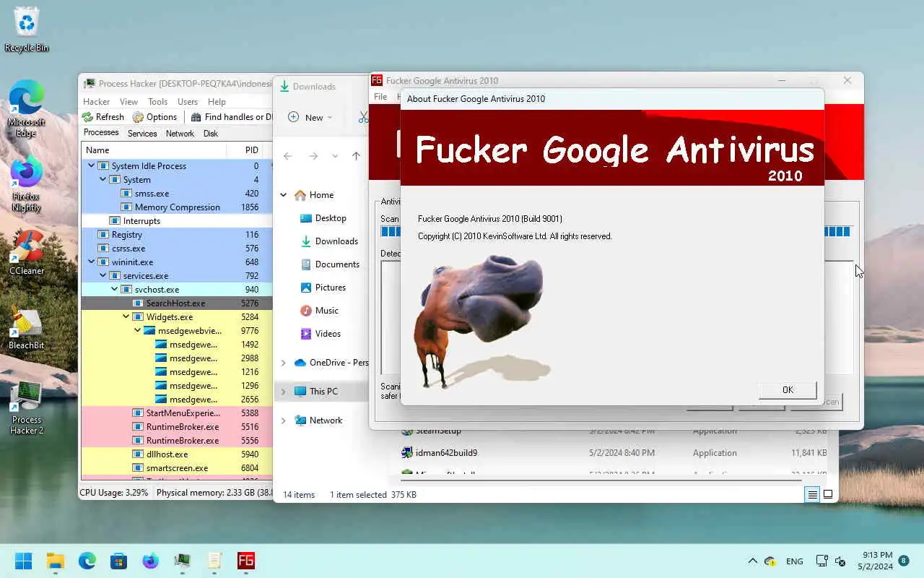Select msedgewebview process with PID 2656
Image resolution: width=924 pixels, height=578 pixels.
pos(176,400)
